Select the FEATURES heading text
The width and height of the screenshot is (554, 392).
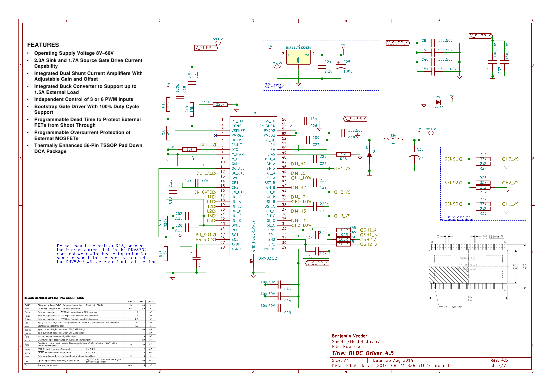point(43,45)
